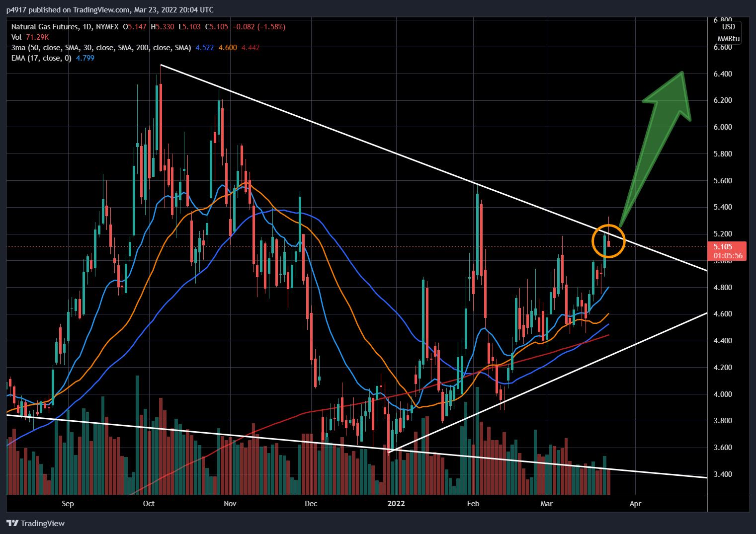Click the 2022 label on time axis

[x=396, y=504]
